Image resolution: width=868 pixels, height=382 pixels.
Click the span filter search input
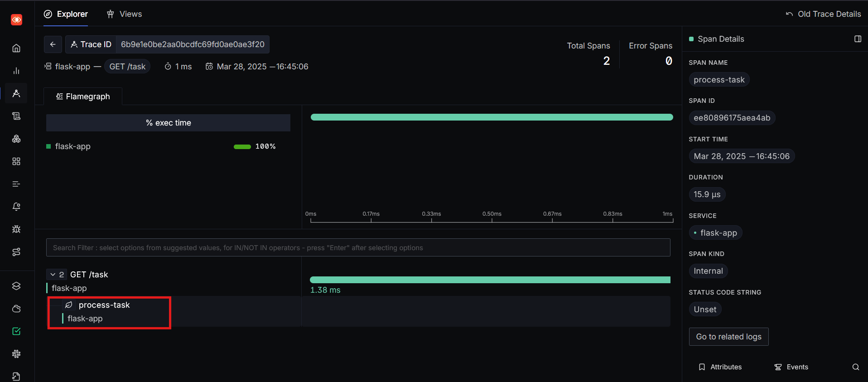click(358, 247)
